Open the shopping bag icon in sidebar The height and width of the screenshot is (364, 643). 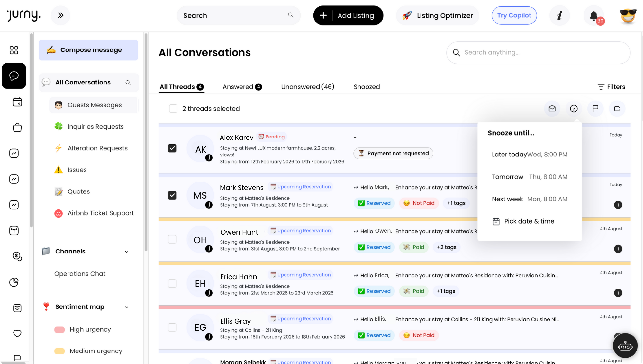(x=17, y=128)
